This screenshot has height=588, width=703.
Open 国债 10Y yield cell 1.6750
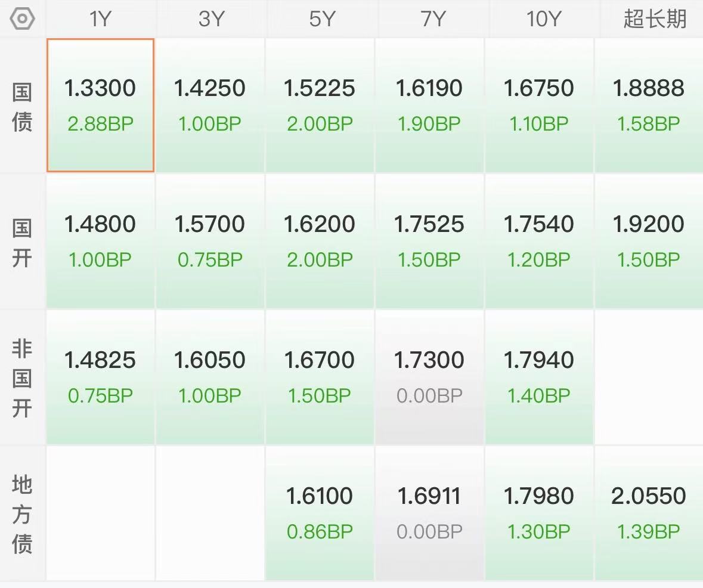(x=539, y=106)
